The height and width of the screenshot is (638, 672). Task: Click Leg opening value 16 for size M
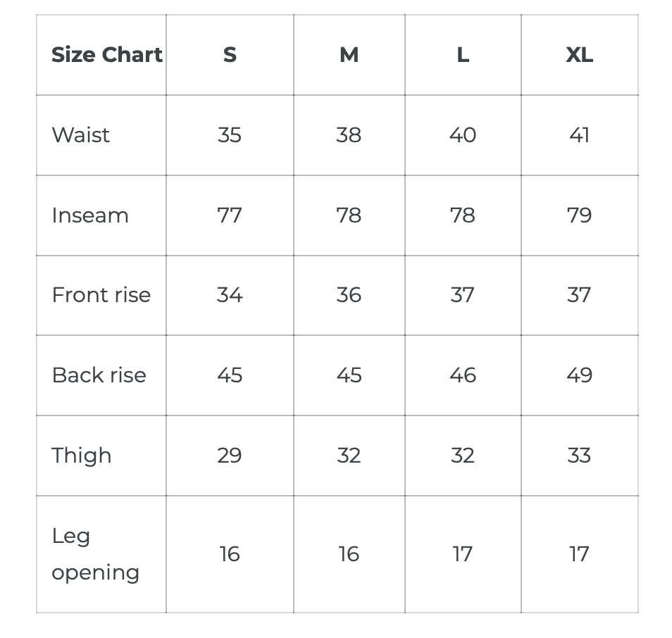click(x=349, y=554)
